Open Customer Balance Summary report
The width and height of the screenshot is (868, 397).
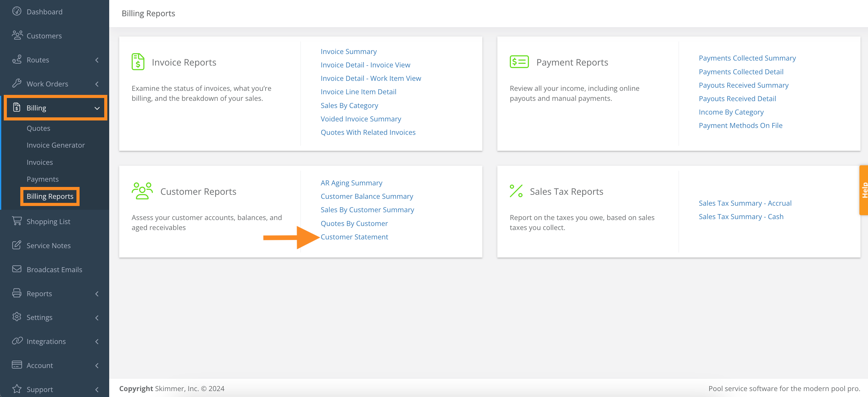pos(367,196)
